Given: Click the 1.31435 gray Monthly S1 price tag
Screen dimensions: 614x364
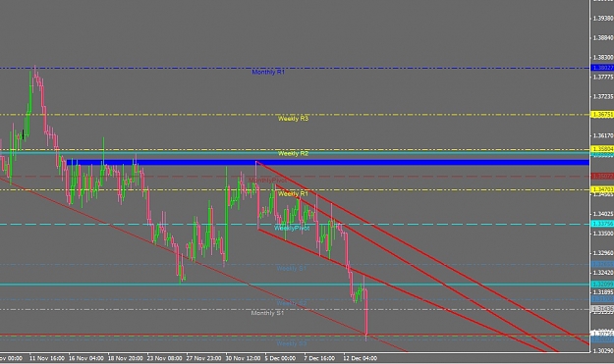Looking at the screenshot, I should coord(602,309).
